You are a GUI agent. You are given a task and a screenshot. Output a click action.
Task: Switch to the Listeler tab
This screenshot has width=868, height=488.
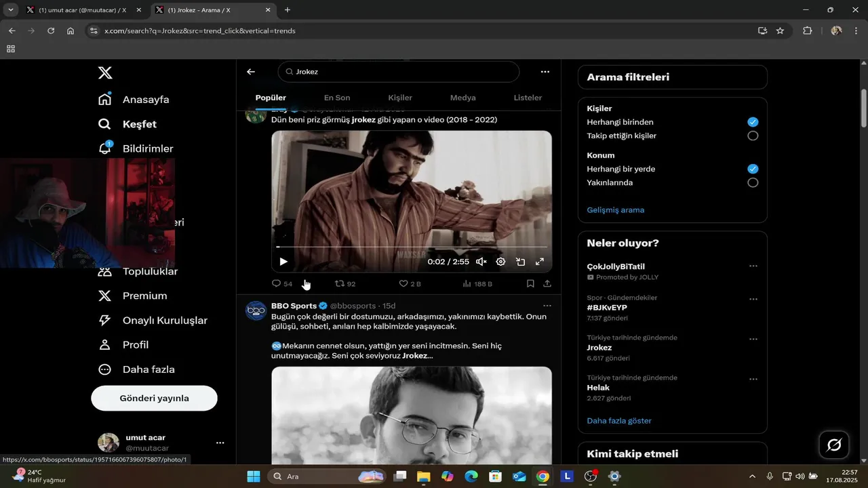point(528,98)
